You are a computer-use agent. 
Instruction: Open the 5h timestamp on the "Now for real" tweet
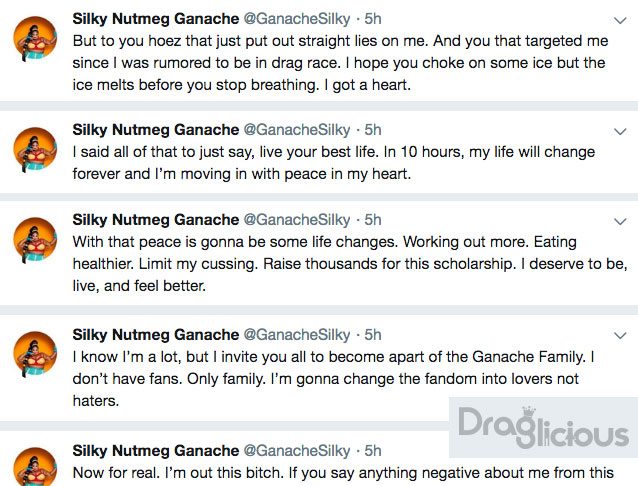coord(373,451)
